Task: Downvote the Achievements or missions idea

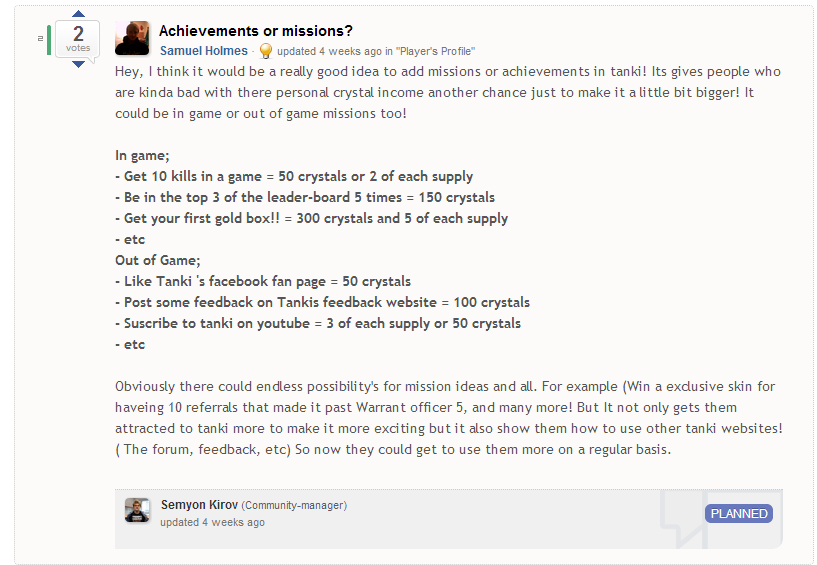Action: tap(78, 64)
